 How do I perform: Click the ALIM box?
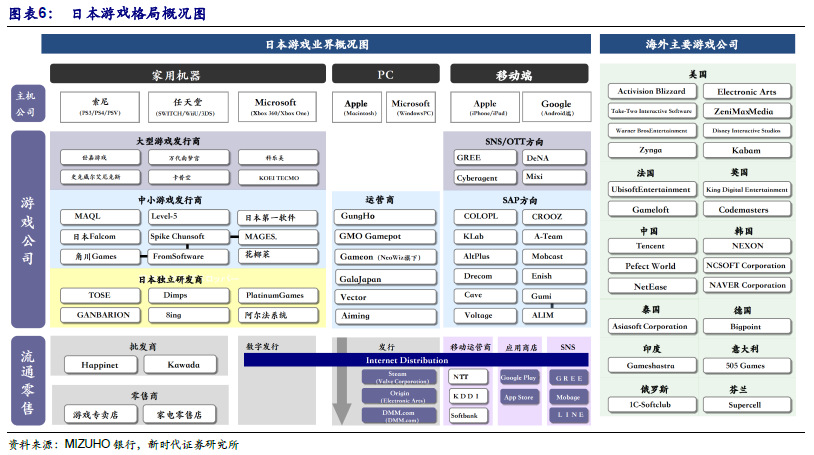[x=554, y=316]
